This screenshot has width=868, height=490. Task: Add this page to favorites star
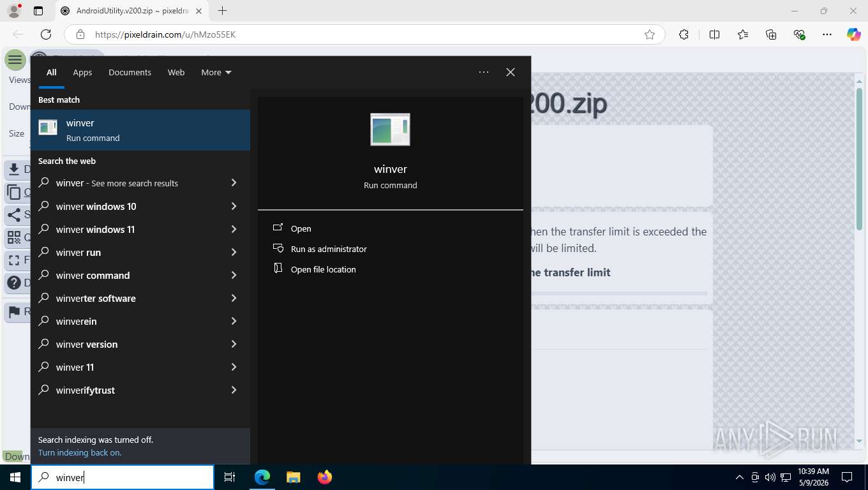650,34
